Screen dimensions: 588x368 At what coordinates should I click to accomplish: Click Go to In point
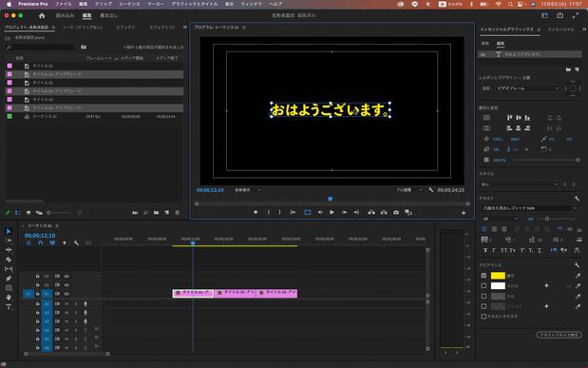293,213
